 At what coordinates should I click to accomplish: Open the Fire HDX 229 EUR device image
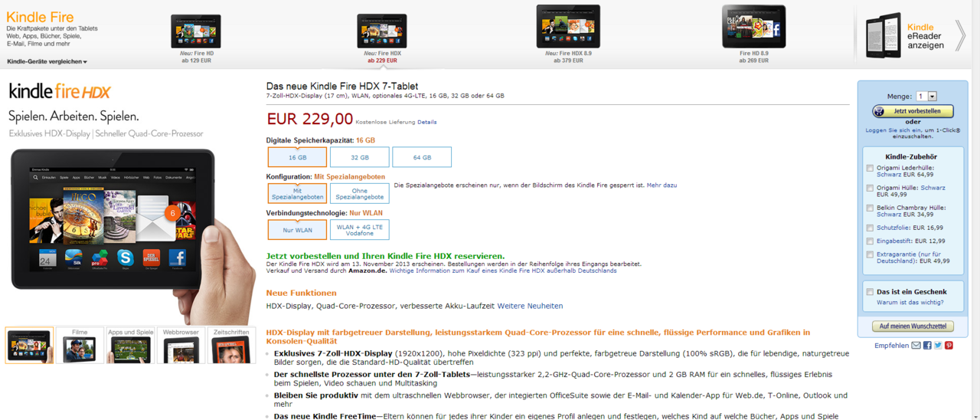pos(382,31)
